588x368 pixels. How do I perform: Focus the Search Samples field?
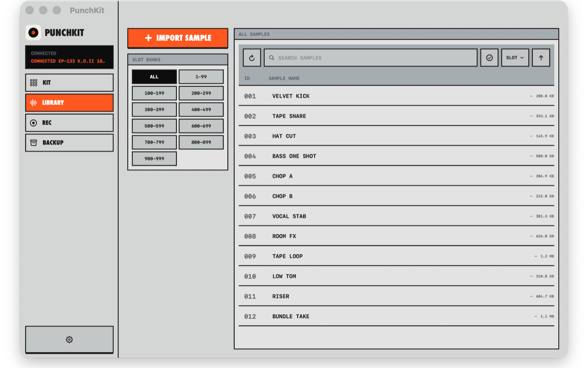point(371,58)
